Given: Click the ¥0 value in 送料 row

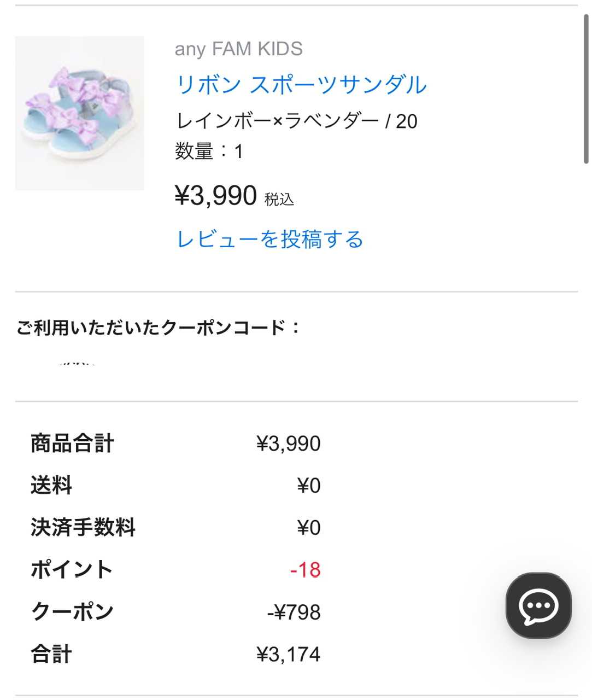Looking at the screenshot, I should click(x=308, y=486).
